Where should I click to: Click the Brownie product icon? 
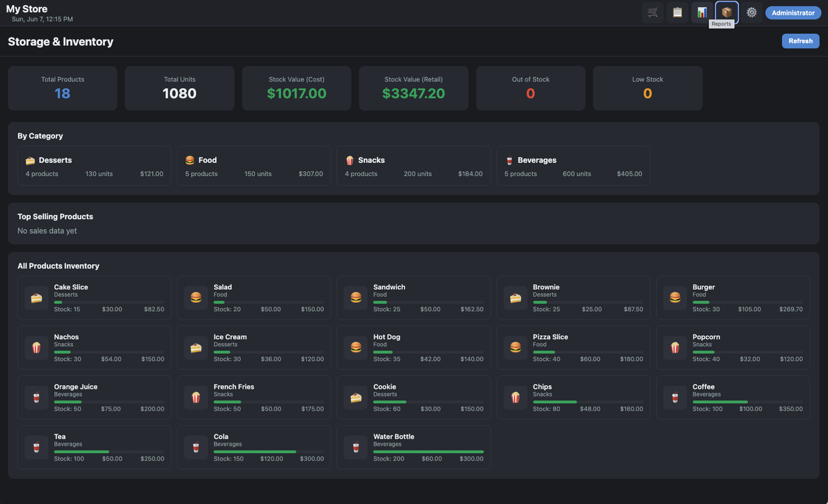pyautogui.click(x=515, y=298)
